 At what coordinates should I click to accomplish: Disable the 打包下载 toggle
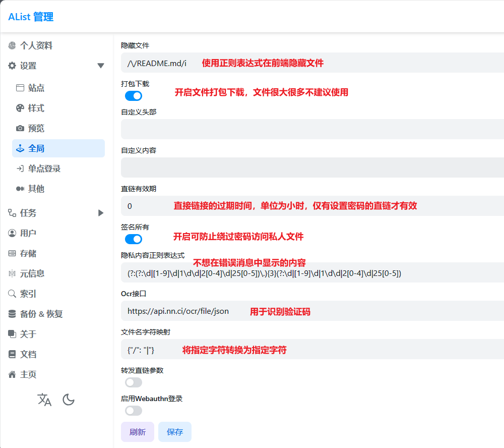point(134,96)
